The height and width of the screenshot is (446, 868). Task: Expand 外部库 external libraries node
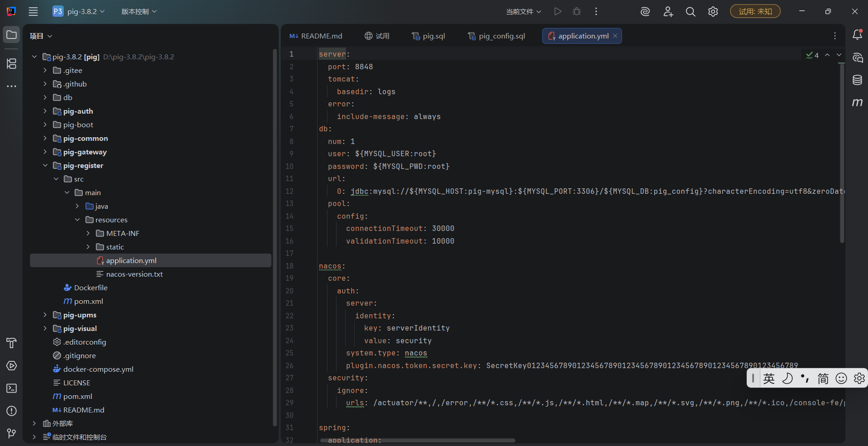coord(34,423)
